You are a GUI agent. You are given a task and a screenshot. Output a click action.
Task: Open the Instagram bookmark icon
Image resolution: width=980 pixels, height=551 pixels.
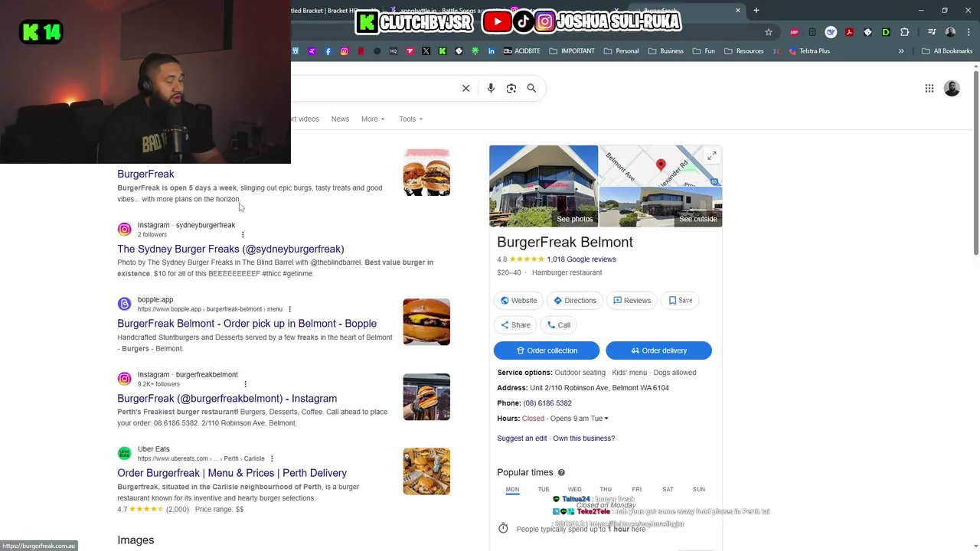(x=345, y=51)
